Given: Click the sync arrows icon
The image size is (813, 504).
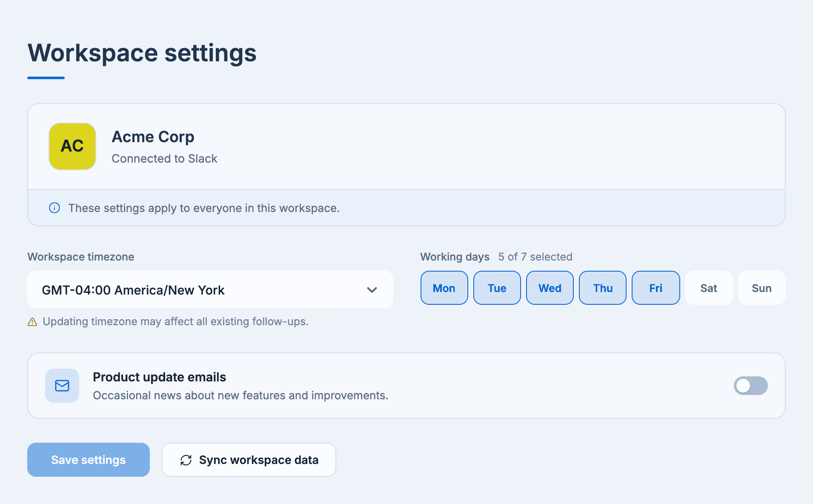Looking at the screenshot, I should coord(186,460).
